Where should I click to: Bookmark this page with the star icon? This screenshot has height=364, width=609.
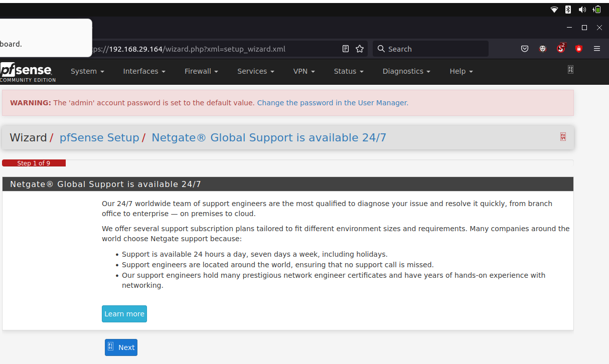(360, 49)
